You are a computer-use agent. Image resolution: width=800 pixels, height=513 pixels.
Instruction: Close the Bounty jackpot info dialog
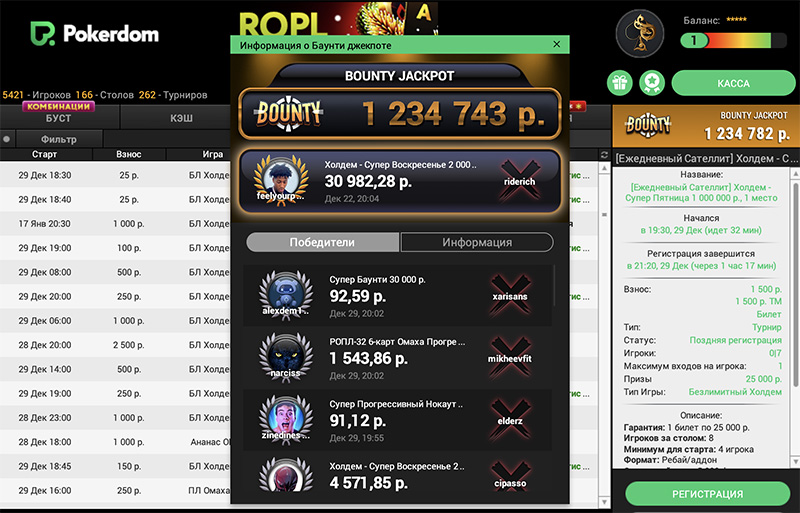tap(557, 44)
